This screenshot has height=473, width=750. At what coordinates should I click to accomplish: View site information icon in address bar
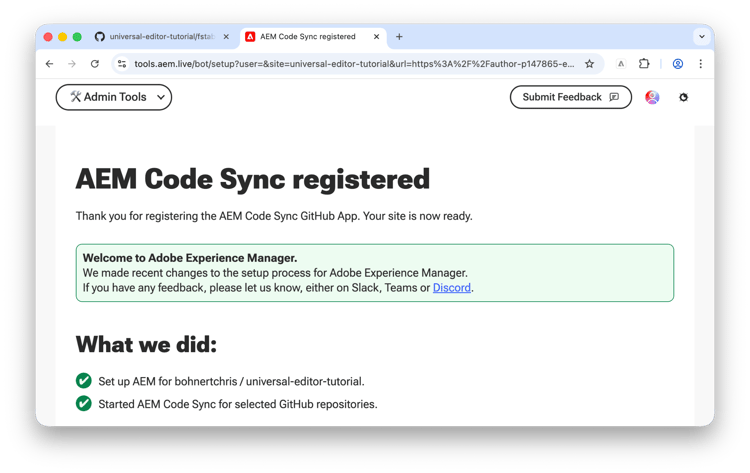tap(122, 64)
